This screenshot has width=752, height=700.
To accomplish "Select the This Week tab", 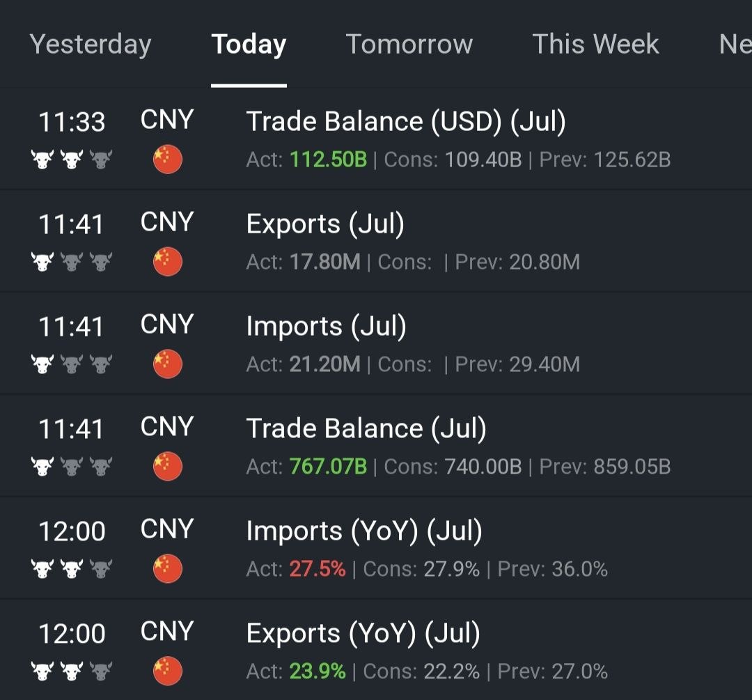I will [x=595, y=44].
